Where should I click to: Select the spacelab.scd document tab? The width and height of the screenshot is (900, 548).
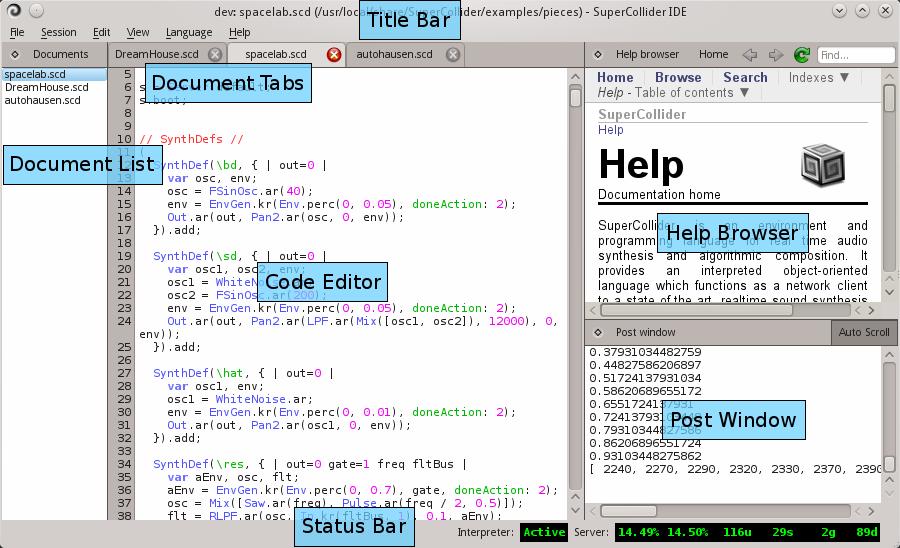tap(276, 55)
